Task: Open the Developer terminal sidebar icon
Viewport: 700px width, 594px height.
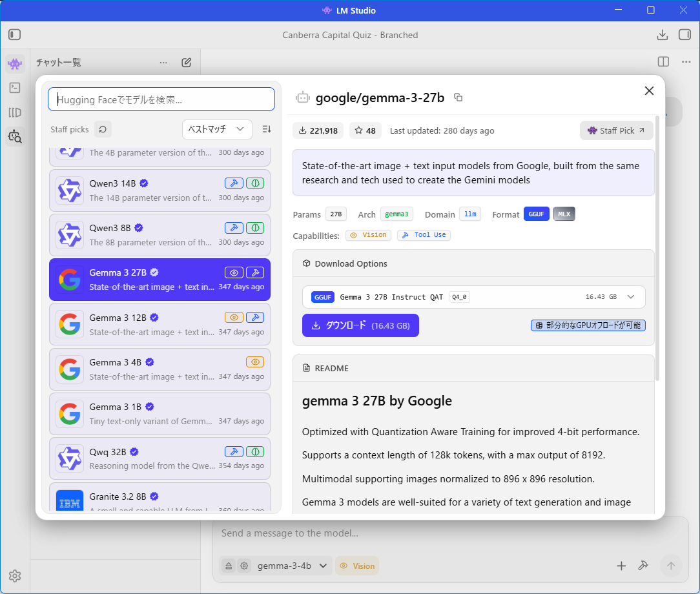Action: point(15,88)
